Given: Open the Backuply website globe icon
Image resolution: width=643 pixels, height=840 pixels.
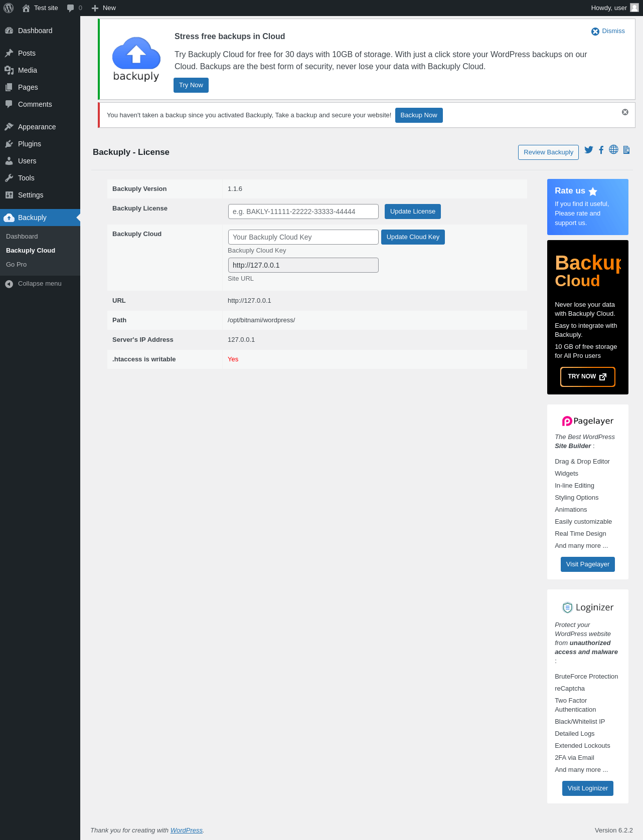Looking at the screenshot, I should pos(613,150).
